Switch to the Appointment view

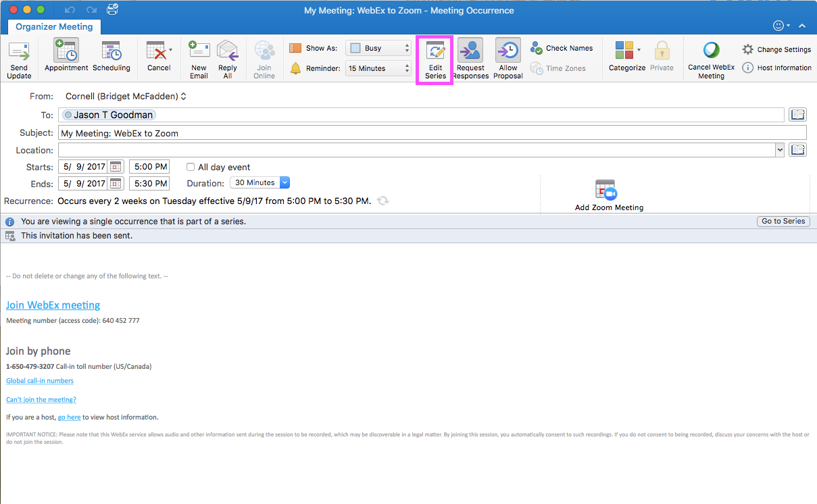pyautogui.click(x=66, y=55)
